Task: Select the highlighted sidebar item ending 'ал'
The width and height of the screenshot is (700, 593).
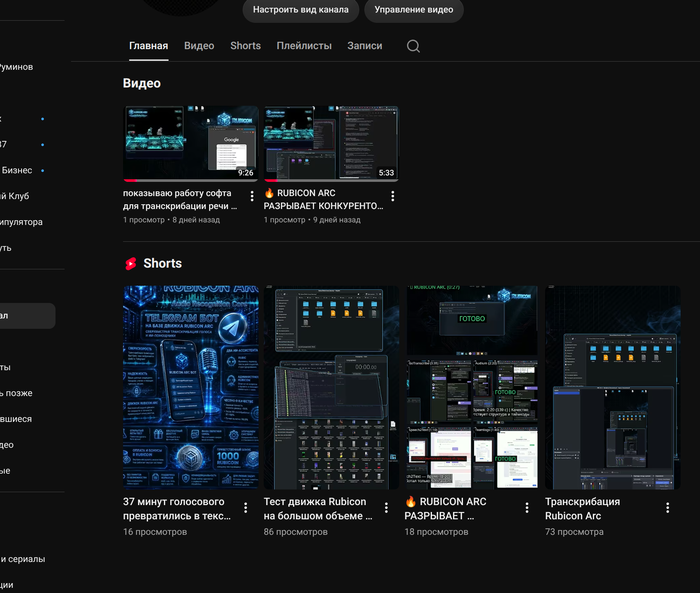Action: [x=28, y=316]
